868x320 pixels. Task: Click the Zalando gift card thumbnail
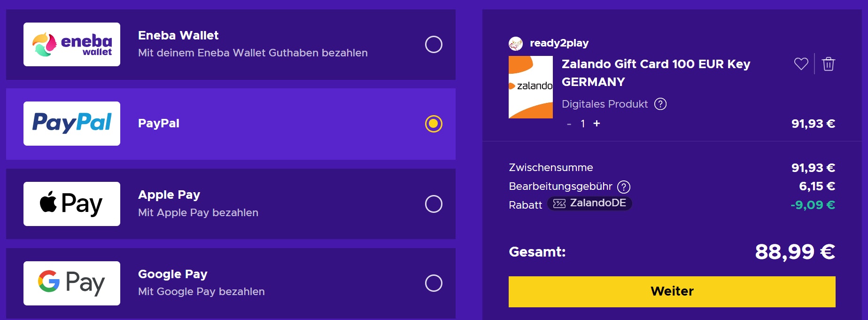click(x=531, y=87)
